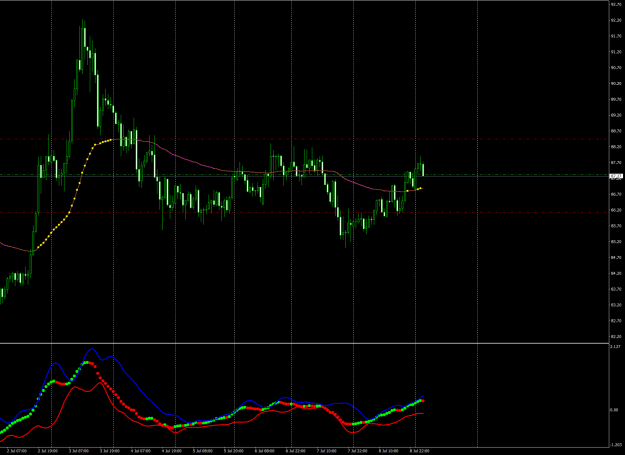Click the '6 Jul 22:00' time axis label
Image resolution: width=625 pixels, height=455 pixels.
pyautogui.click(x=295, y=451)
